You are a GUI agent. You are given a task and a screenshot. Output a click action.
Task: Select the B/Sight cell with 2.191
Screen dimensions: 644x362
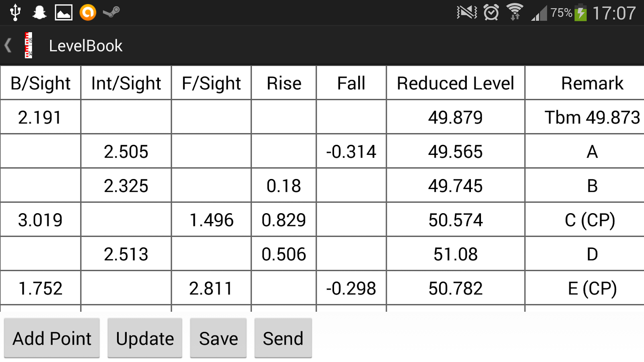tap(40, 117)
